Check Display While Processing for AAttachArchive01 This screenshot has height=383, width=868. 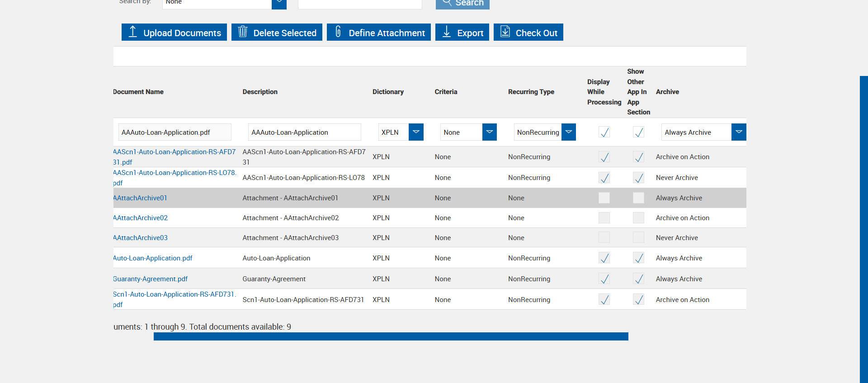tap(604, 198)
